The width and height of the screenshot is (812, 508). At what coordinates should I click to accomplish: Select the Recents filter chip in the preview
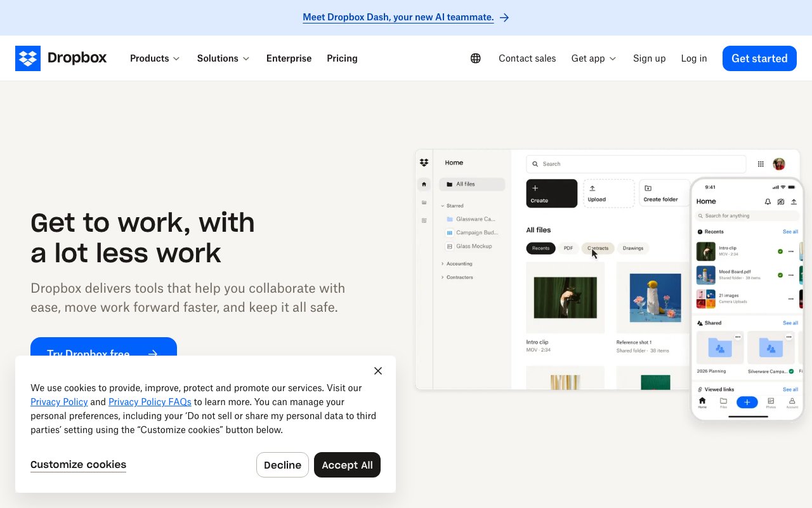coord(540,248)
